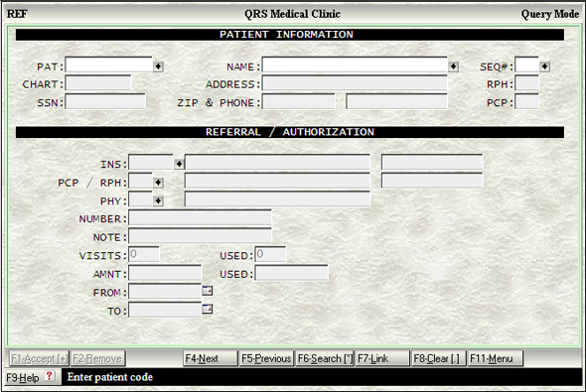Open the FROM date calendar icon
This screenshot has height=392, width=586.
(x=207, y=291)
